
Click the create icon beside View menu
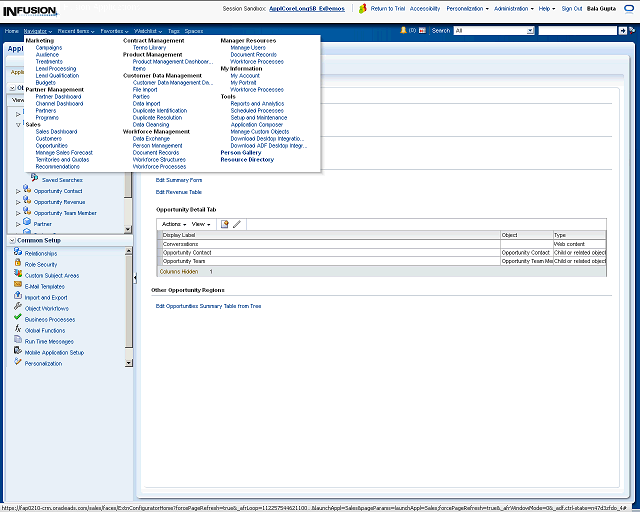tap(225, 224)
